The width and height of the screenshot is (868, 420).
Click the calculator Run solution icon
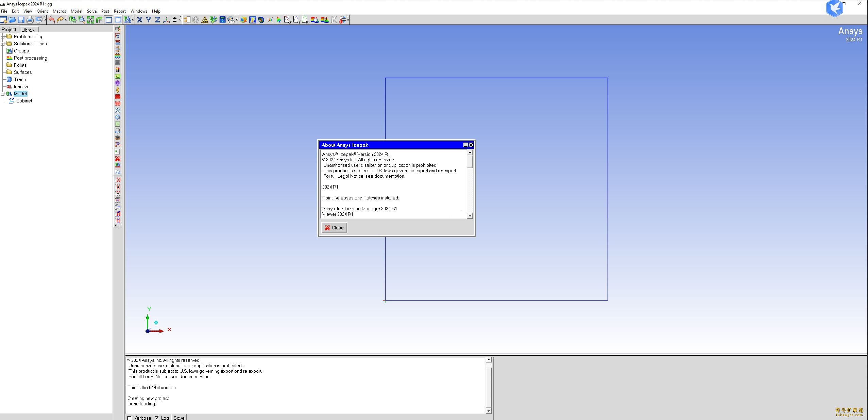point(222,20)
